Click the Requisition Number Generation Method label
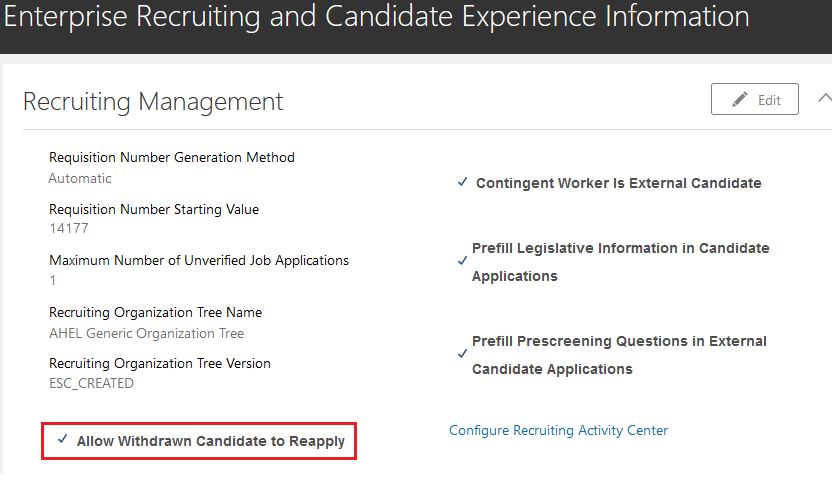Viewport: 840px width, 486px height. point(171,158)
